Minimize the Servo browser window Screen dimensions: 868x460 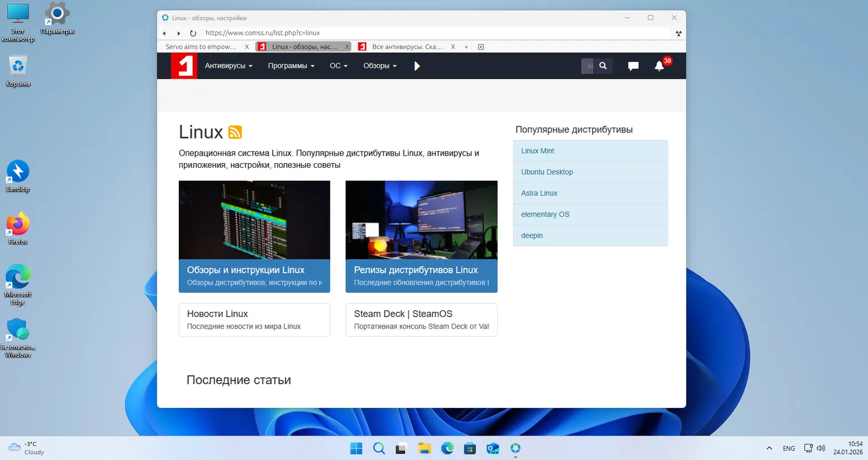click(x=627, y=18)
